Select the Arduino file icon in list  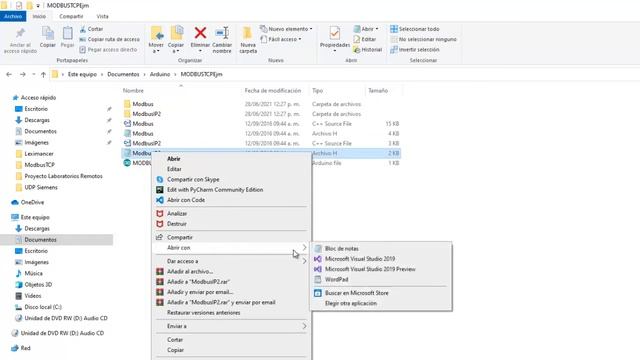(x=127, y=163)
